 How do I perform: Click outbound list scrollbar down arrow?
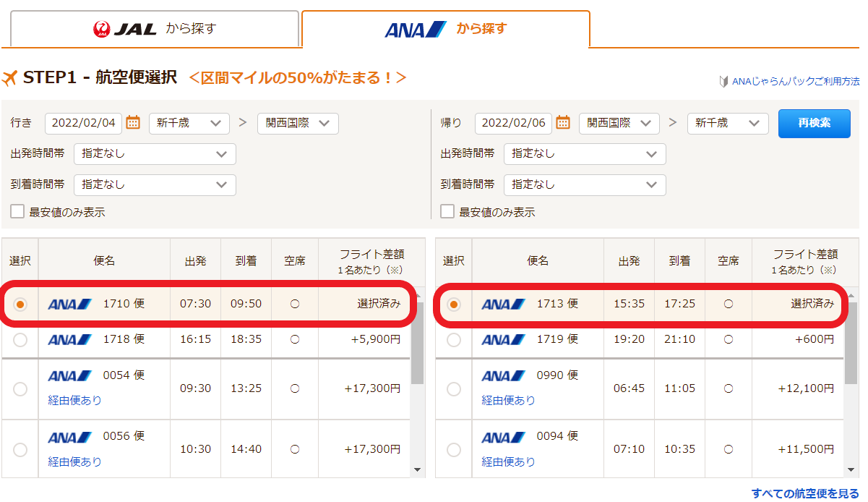point(418,470)
